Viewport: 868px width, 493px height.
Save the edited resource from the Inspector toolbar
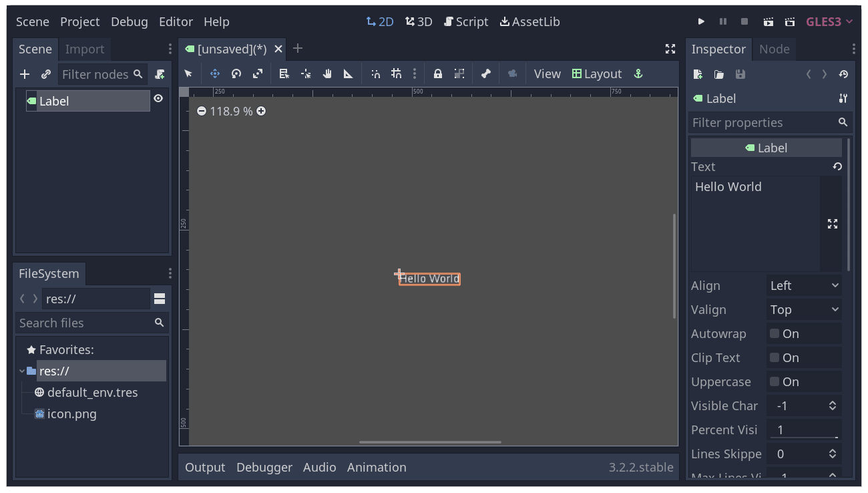click(740, 74)
